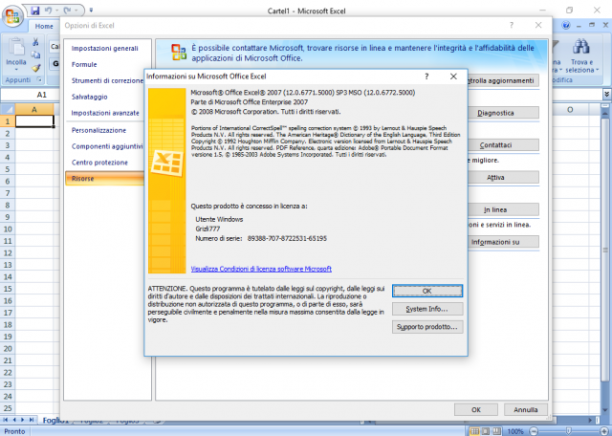Expand the Appunti group launcher
This screenshot has height=436, width=612.
coord(39,80)
